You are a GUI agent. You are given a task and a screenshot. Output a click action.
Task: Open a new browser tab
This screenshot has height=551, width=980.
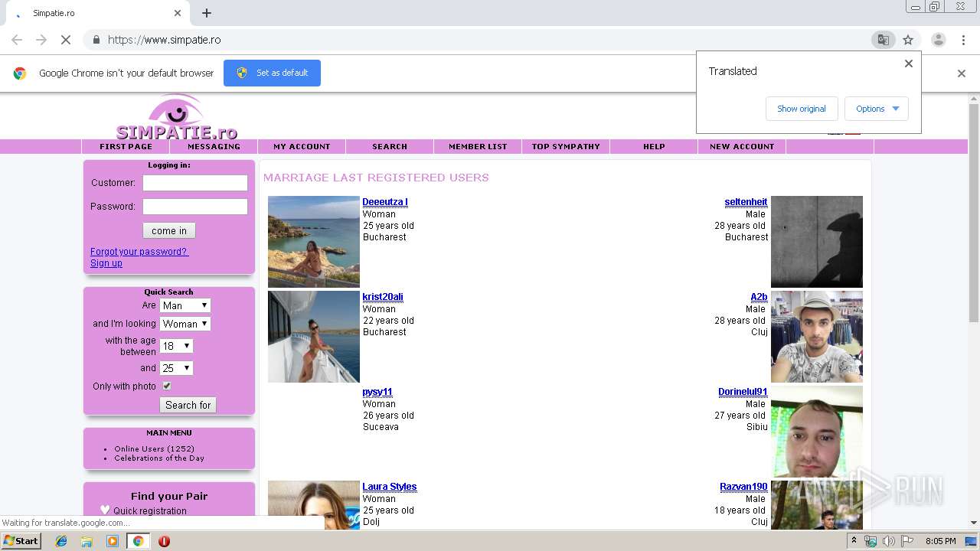pos(207,13)
